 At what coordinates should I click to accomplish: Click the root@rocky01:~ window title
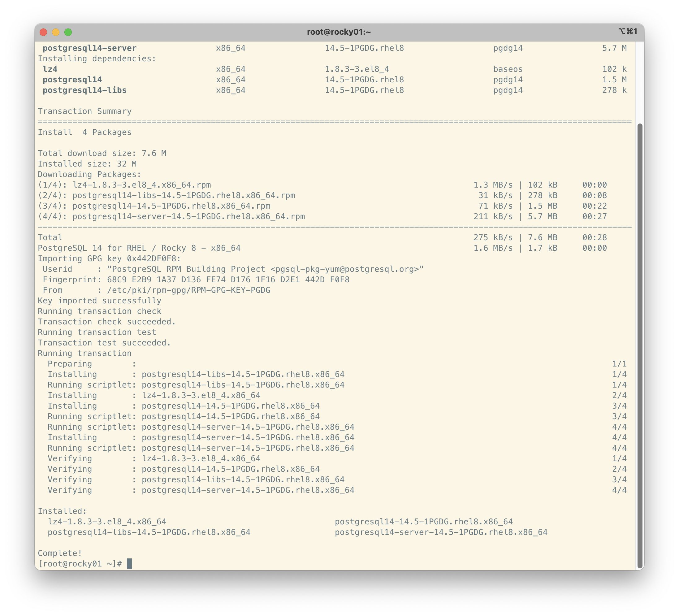point(339,32)
